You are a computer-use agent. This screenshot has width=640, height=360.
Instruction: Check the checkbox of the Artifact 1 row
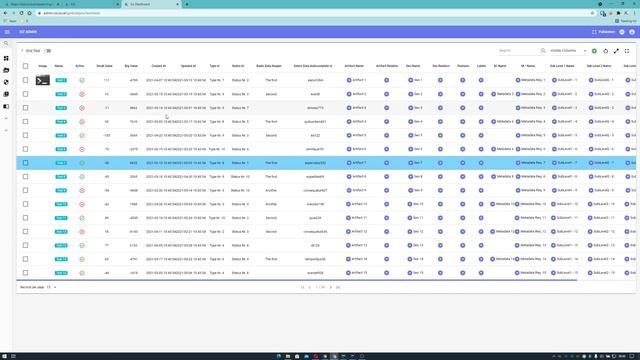[x=25, y=80]
